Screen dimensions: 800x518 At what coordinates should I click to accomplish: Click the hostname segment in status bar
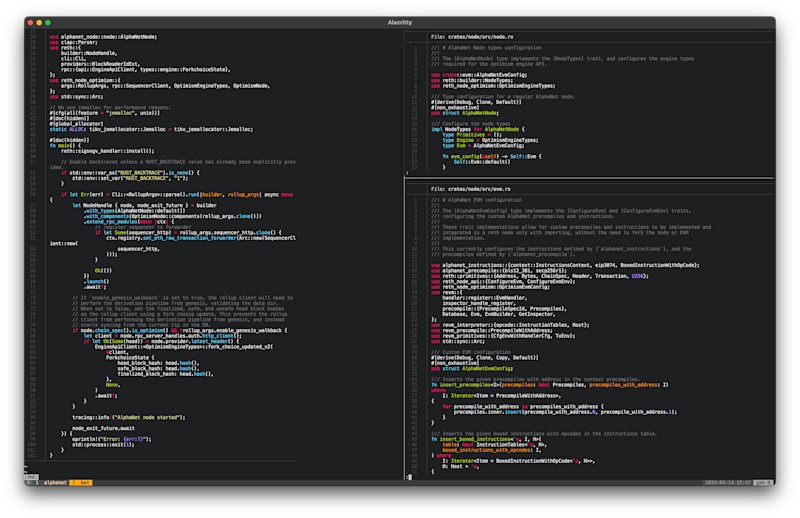point(763,482)
